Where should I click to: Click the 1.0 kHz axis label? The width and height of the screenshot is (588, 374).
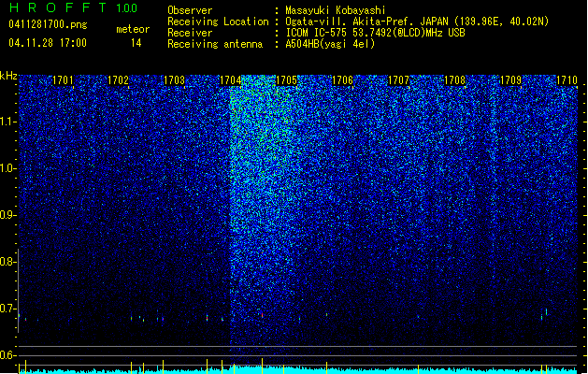(8, 168)
